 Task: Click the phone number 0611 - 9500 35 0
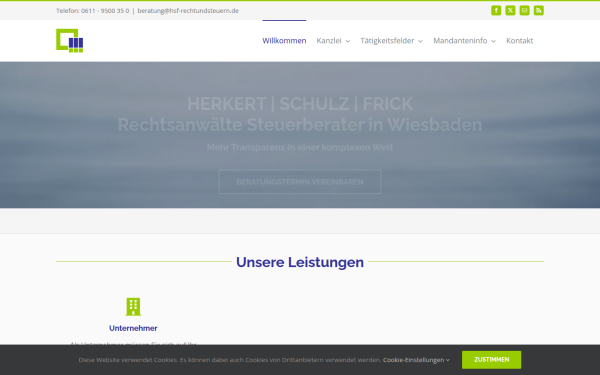(x=105, y=11)
